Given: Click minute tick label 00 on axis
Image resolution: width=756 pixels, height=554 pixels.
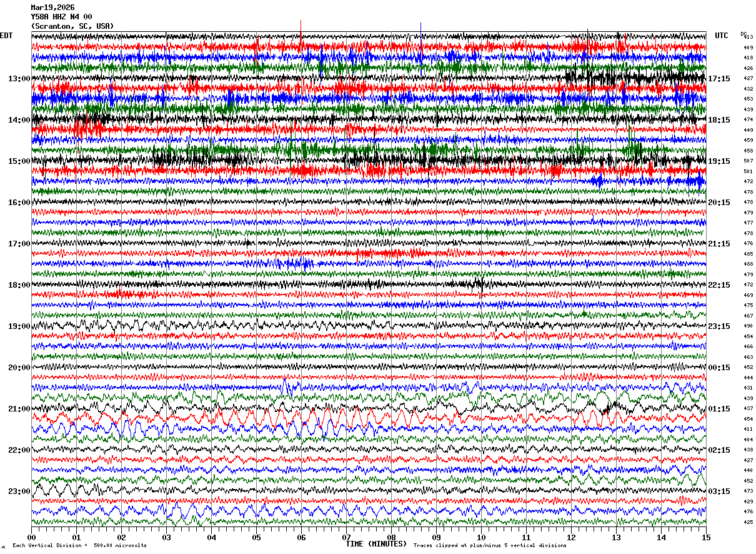Looking at the screenshot, I should pyautogui.click(x=31, y=537).
